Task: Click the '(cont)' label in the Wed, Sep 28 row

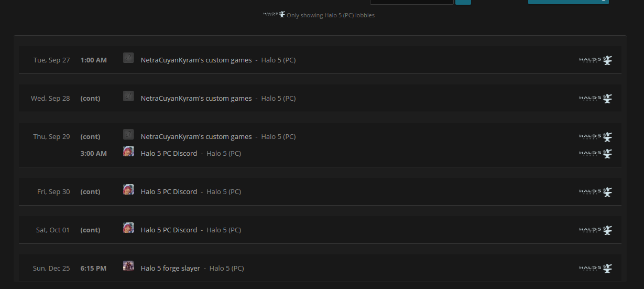Action: [x=90, y=99]
